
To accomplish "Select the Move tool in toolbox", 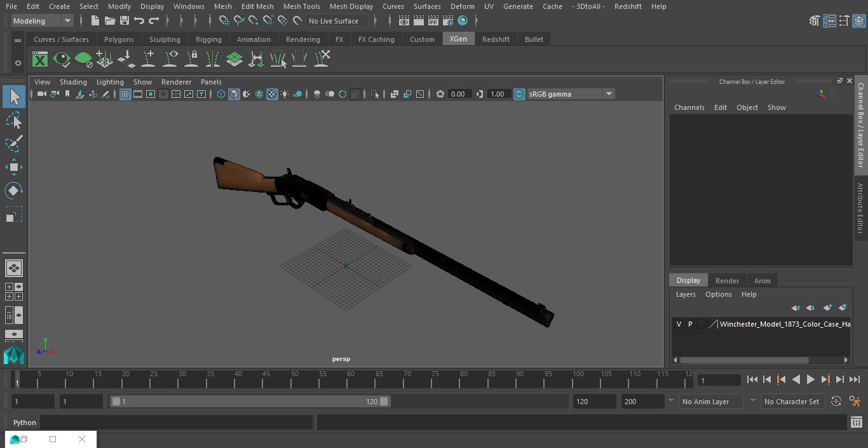I will coord(13,167).
